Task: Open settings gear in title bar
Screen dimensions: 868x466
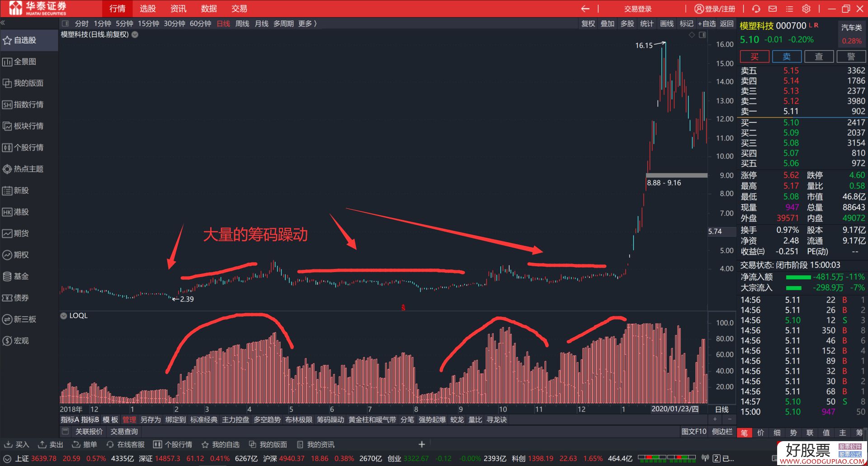Action: (x=806, y=9)
